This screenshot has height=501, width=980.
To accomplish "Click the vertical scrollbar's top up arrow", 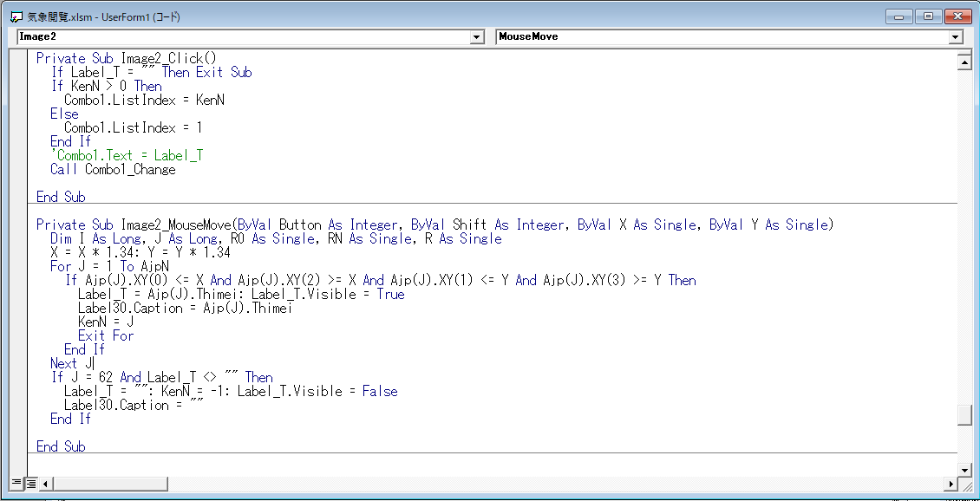I will 964,61.
